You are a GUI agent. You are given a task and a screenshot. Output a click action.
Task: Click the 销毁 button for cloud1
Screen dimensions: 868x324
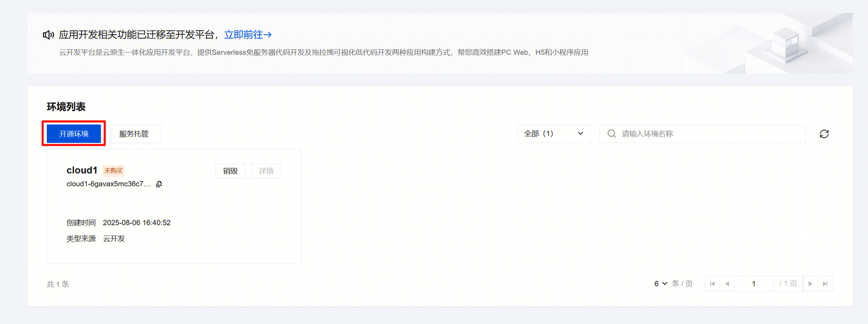click(230, 171)
